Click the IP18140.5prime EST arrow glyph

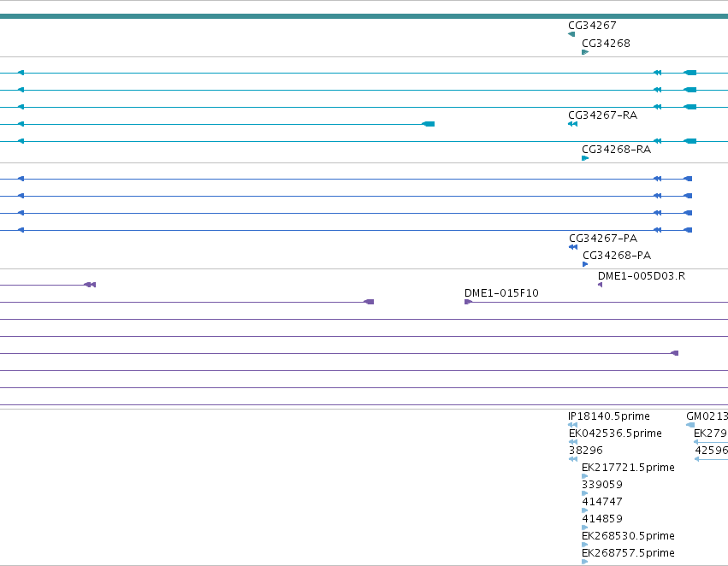click(x=573, y=425)
